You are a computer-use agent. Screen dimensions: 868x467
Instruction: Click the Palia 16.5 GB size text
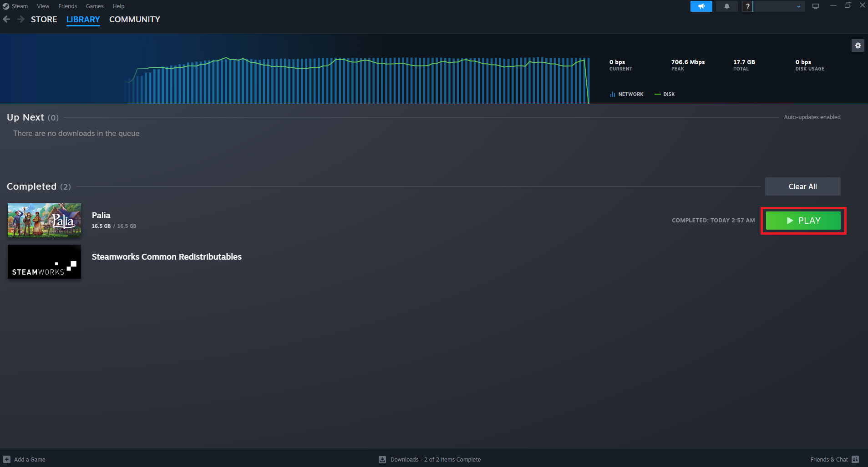click(x=114, y=226)
